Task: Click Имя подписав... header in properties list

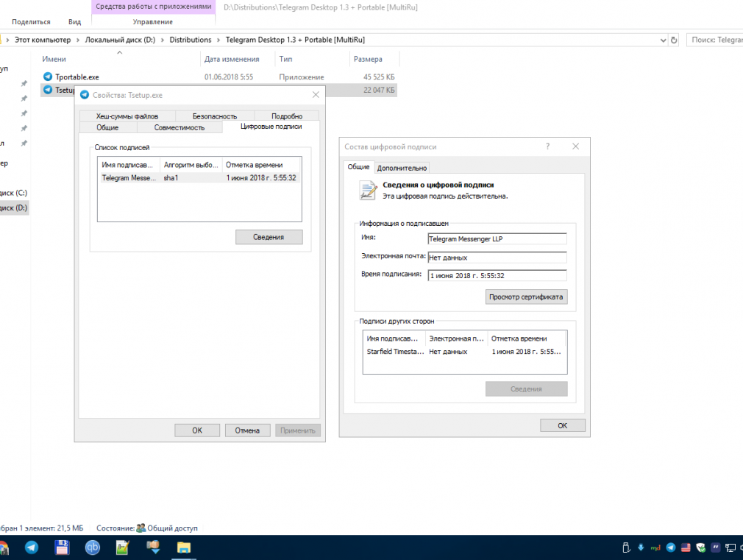Action: coord(129,165)
